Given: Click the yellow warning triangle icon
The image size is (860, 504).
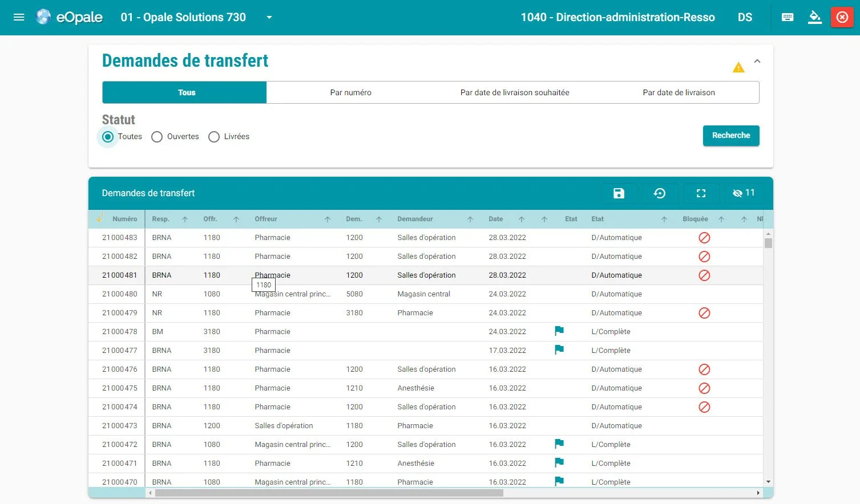Looking at the screenshot, I should click(738, 68).
